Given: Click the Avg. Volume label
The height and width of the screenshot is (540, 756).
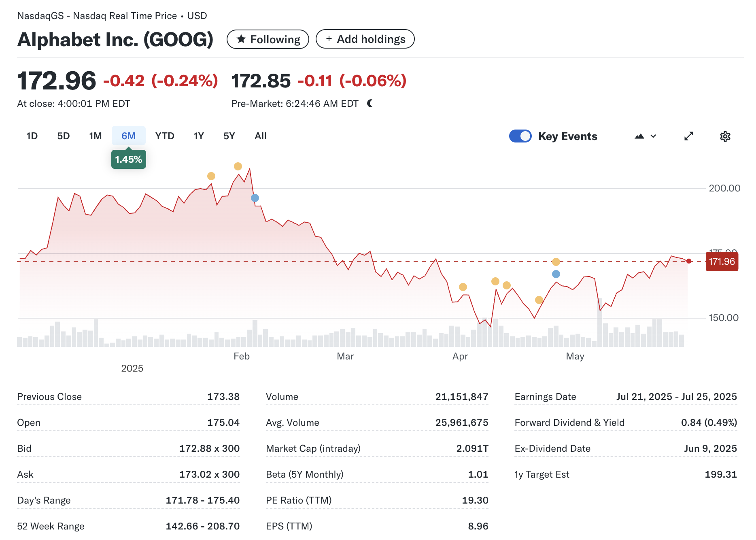Looking at the screenshot, I should pyautogui.click(x=293, y=423).
